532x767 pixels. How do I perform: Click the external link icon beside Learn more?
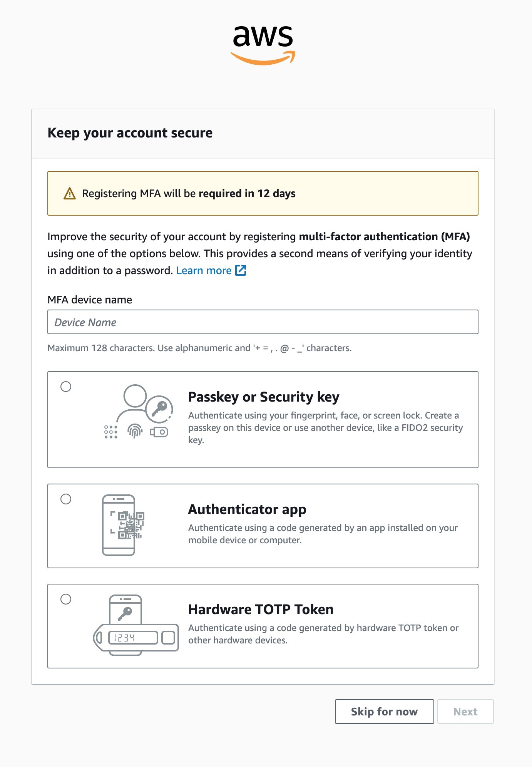tap(241, 270)
